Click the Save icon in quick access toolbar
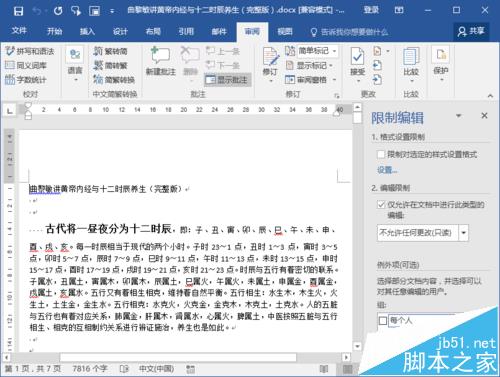500x377 pixels. 18,11
